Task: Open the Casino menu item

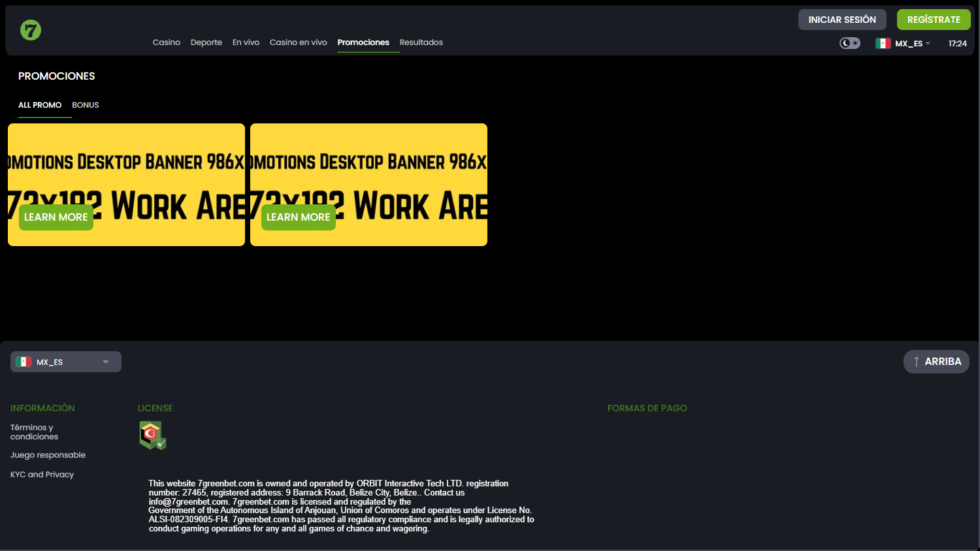Action: 167,42
